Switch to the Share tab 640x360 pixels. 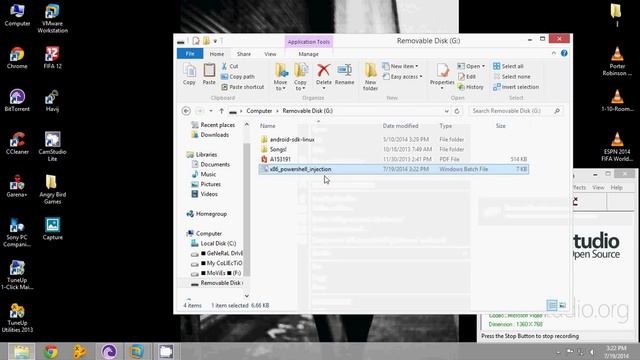244,54
